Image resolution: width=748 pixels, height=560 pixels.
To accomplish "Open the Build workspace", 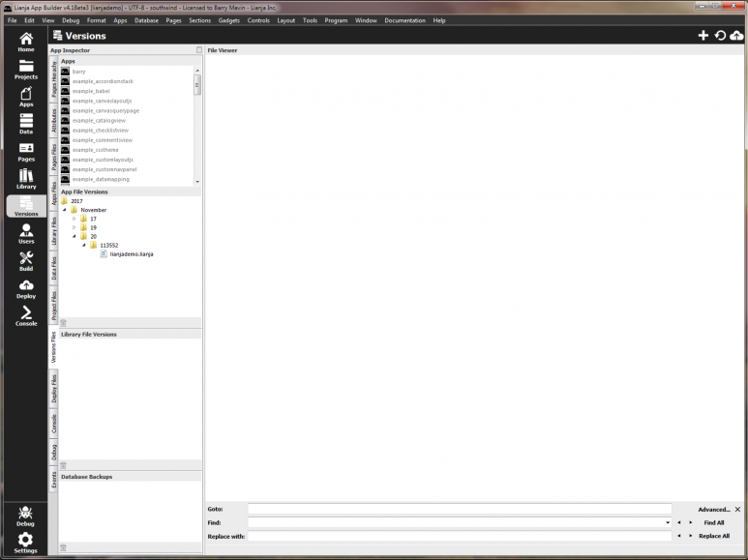I will [x=26, y=261].
